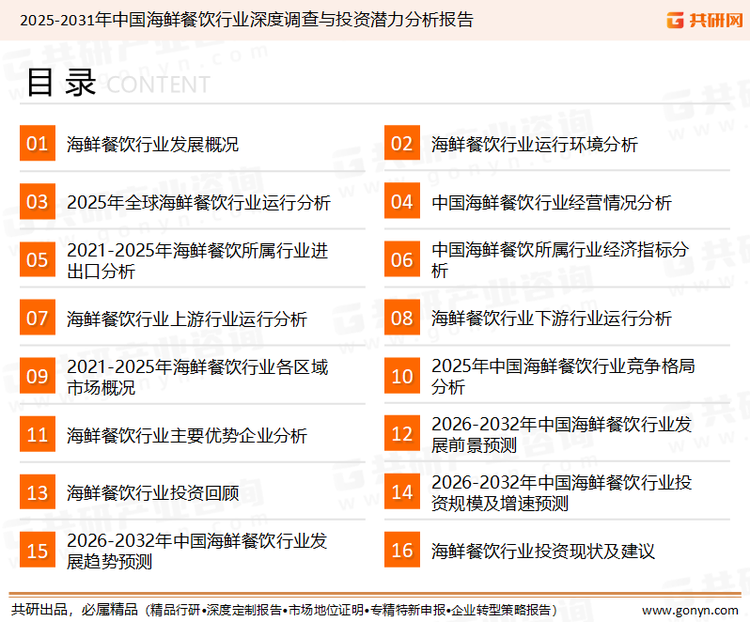Viewport: 750px width, 622px height.
Task: Select entry 海鲜餐饮行业投资回顾
Action: (153, 493)
